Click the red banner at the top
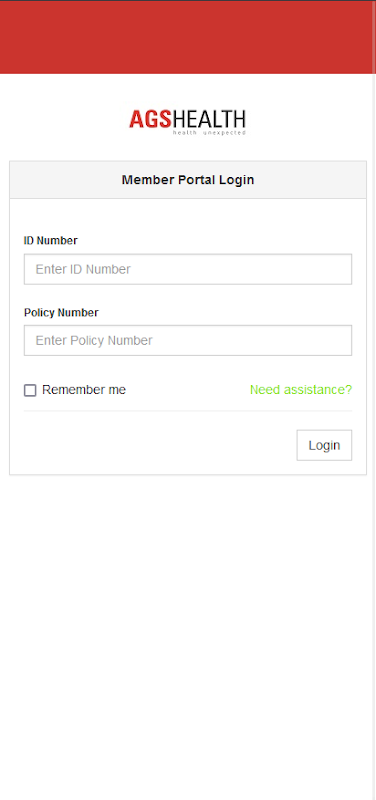This screenshot has height=800, width=376. tap(188, 37)
